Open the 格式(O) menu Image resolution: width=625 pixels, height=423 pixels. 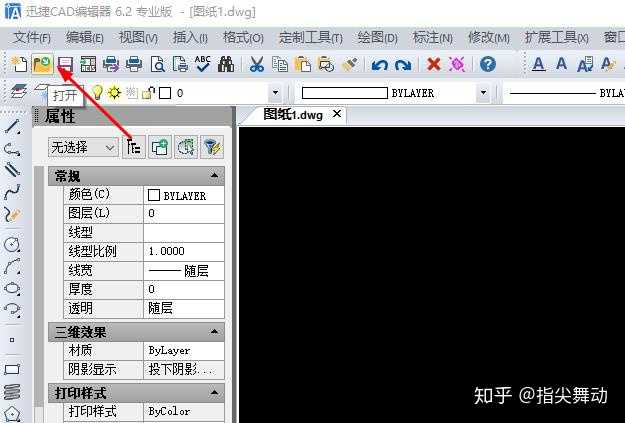tap(243, 38)
